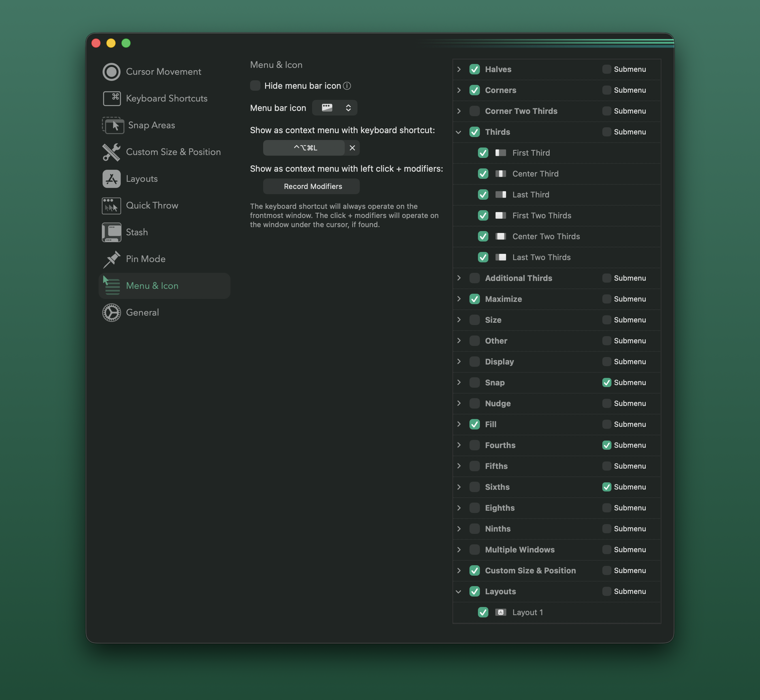Expand the Additional Thirds group
760x700 pixels.
point(459,278)
